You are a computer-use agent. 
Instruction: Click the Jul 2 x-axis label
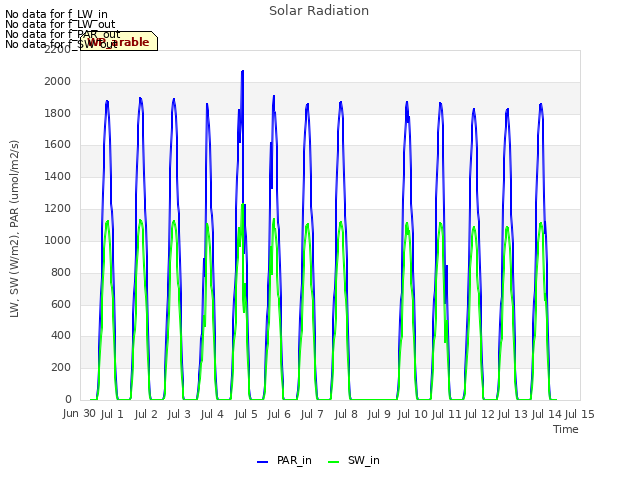pyautogui.click(x=146, y=415)
